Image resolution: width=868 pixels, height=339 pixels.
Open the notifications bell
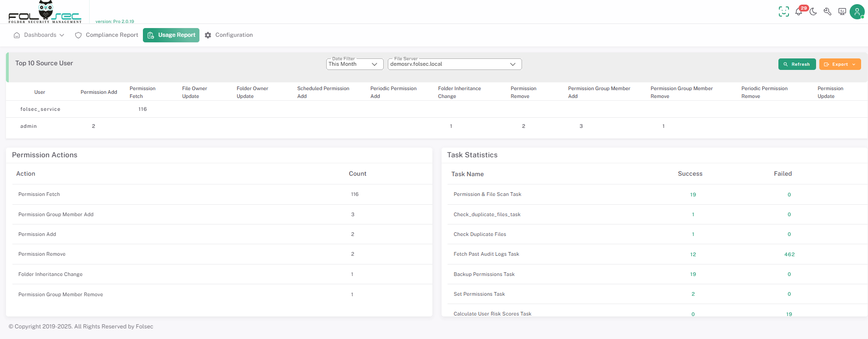coord(799,11)
